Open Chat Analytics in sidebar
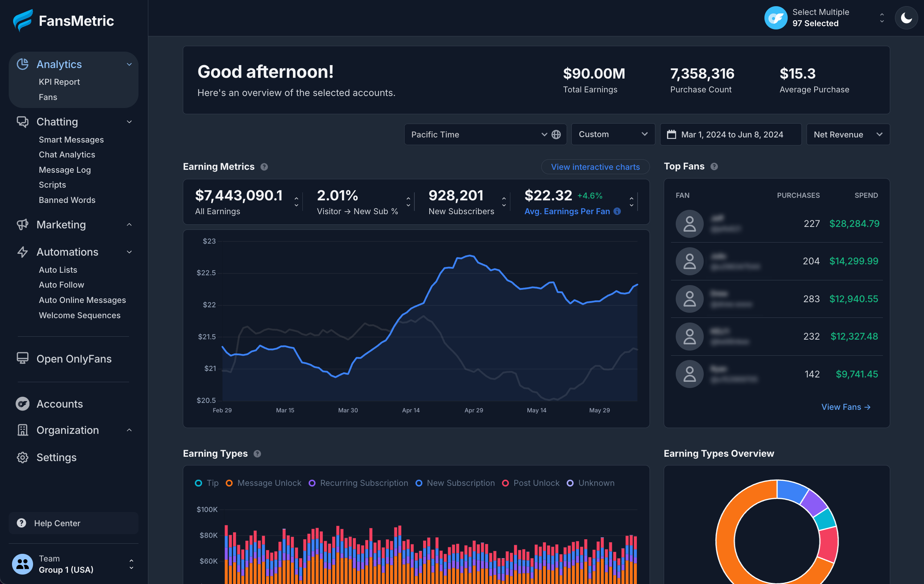924x584 pixels. 67,154
